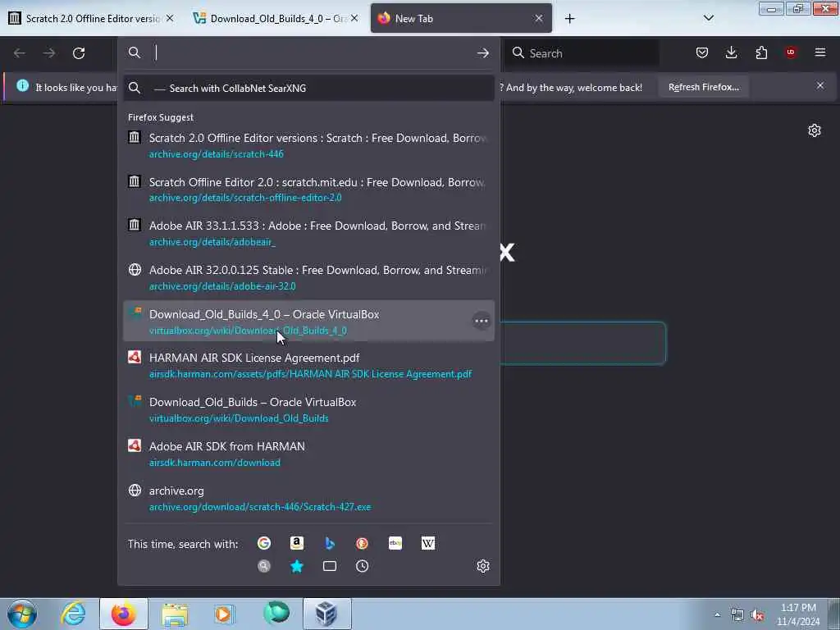Search this time with Google
This screenshot has height=630, width=840.
(x=264, y=543)
